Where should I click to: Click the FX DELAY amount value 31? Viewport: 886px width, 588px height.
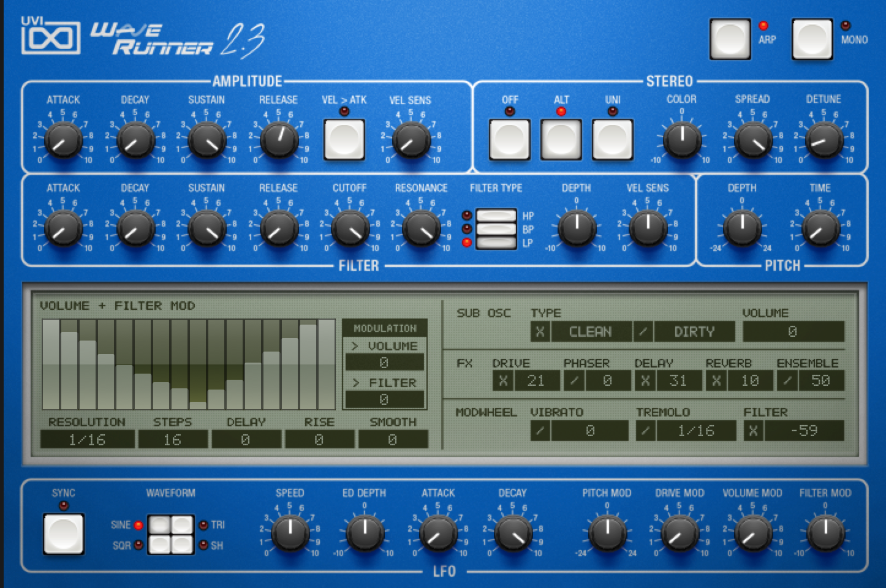(x=678, y=380)
